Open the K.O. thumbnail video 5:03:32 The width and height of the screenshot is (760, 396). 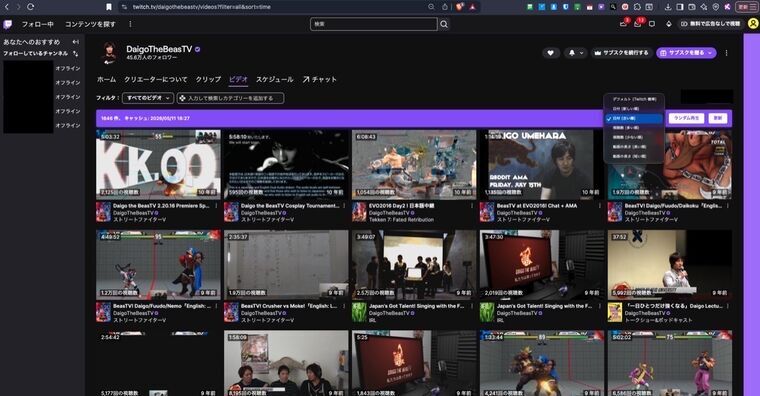(158, 164)
